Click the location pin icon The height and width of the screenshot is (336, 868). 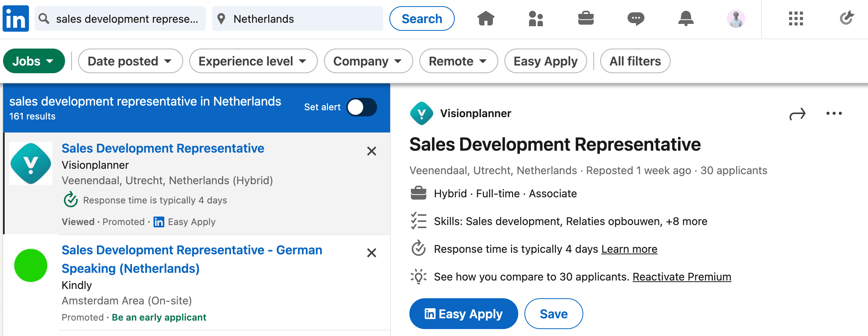click(221, 18)
